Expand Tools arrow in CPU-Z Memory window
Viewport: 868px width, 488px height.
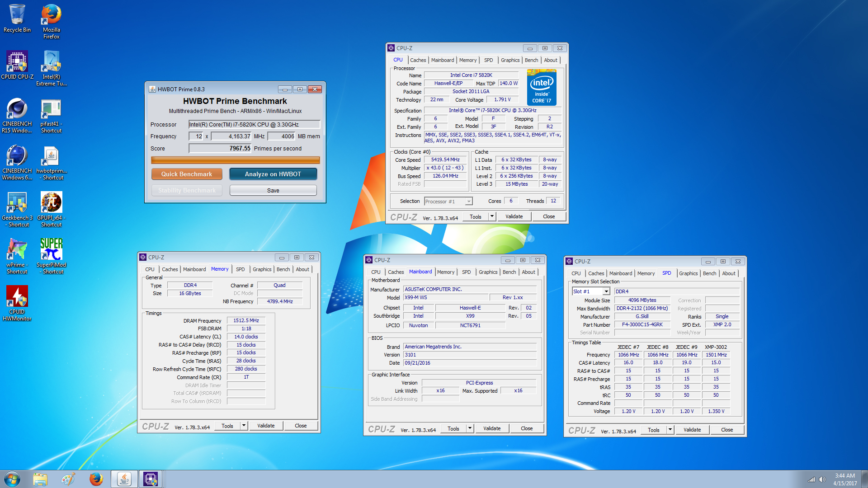coord(244,426)
